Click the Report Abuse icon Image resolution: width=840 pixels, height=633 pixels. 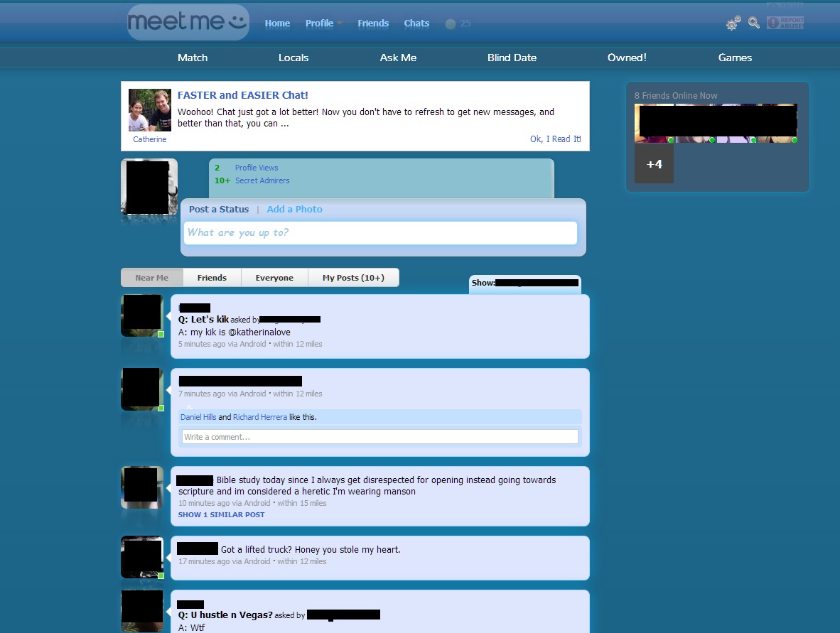point(785,22)
